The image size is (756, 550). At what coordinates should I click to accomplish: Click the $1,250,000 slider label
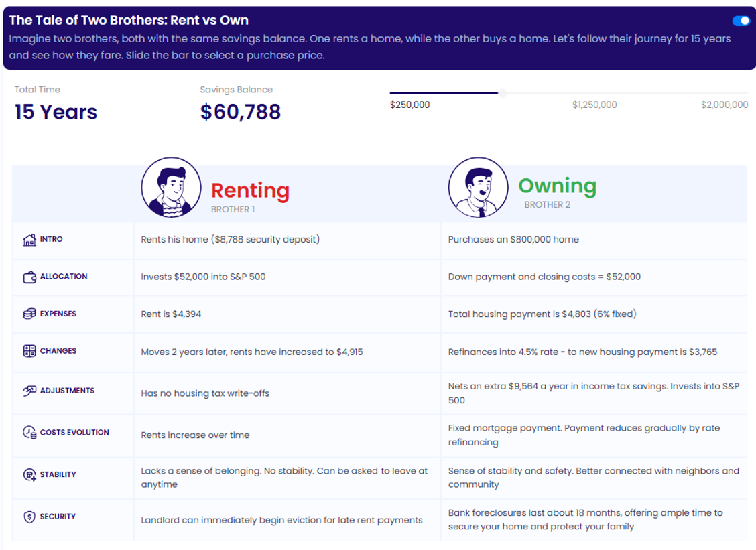(594, 105)
